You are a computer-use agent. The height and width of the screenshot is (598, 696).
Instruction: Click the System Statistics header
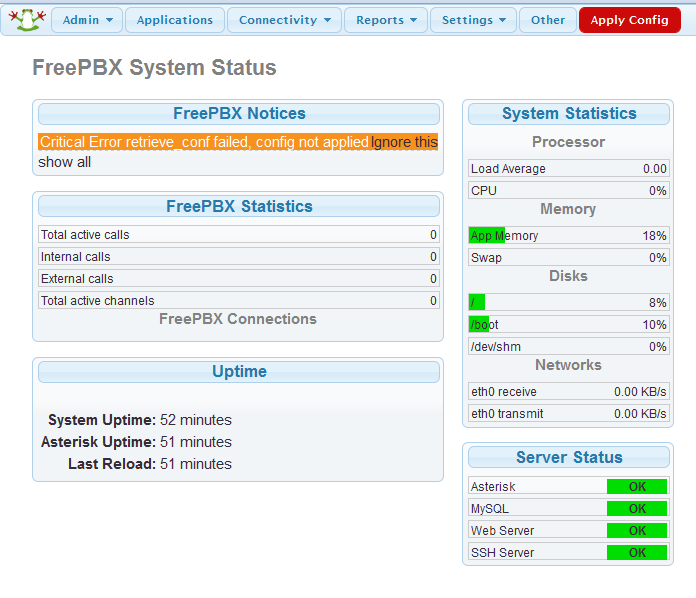(569, 114)
